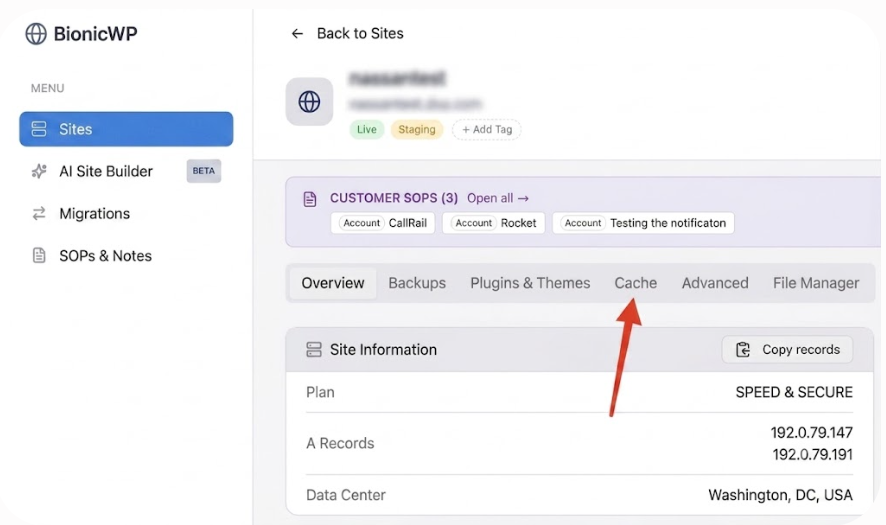This screenshot has width=886, height=525.
Task: Click the Data Center label
Action: (346, 495)
